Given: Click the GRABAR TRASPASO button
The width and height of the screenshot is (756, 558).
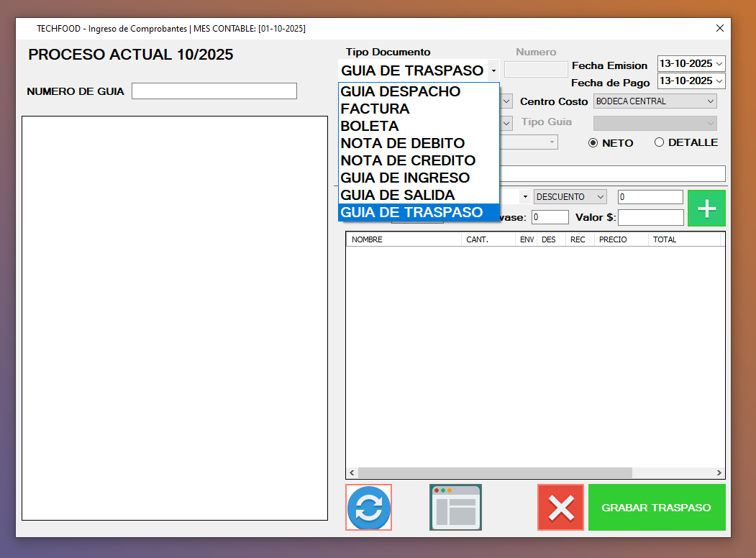Looking at the screenshot, I should pos(656,508).
